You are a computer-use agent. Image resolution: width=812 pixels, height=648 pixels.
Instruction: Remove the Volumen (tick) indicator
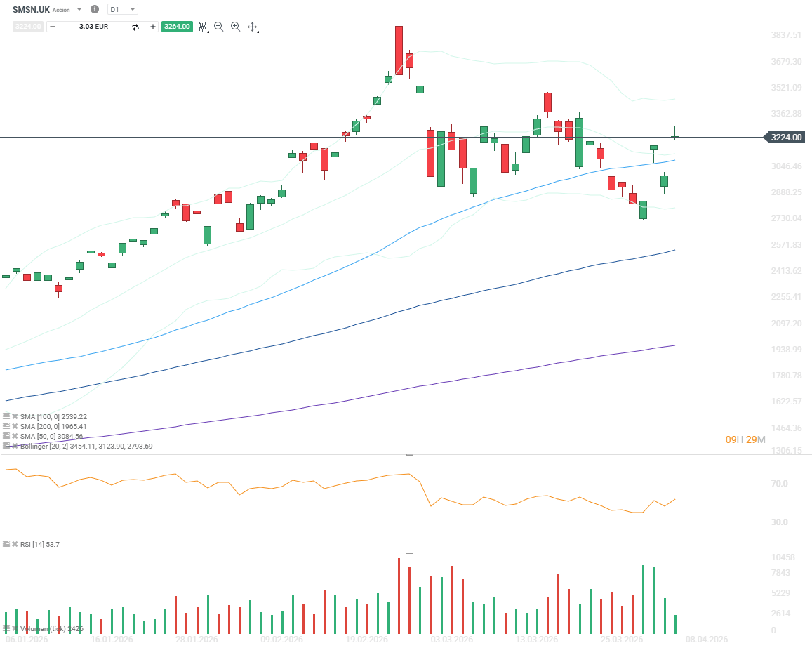click(14, 629)
